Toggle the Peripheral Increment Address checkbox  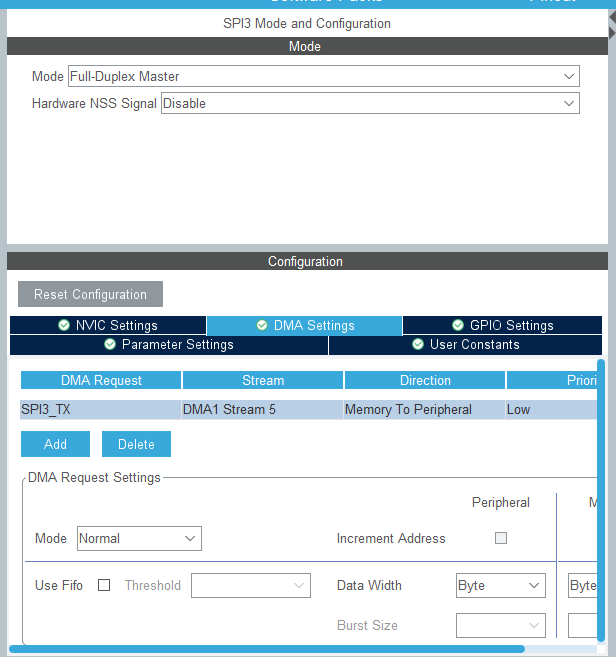click(501, 538)
